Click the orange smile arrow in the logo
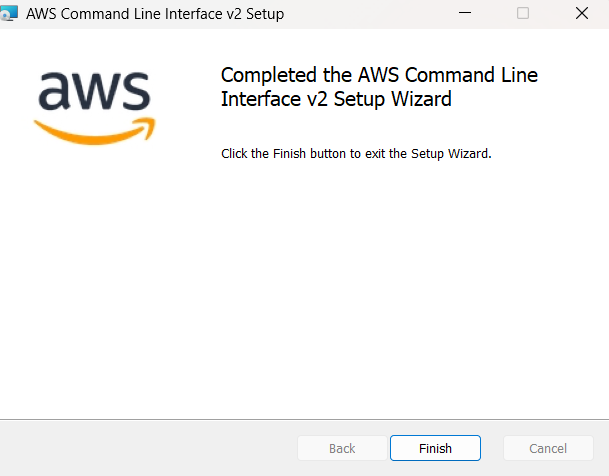Viewport: 609px width, 476px height. [x=94, y=132]
